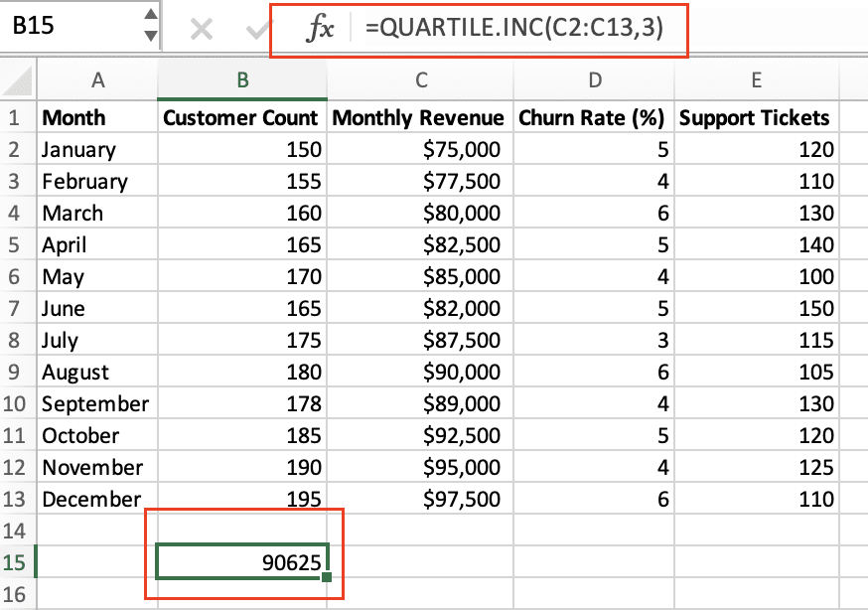Select column D header
Screen dimensions: 868x610
[x=595, y=80]
